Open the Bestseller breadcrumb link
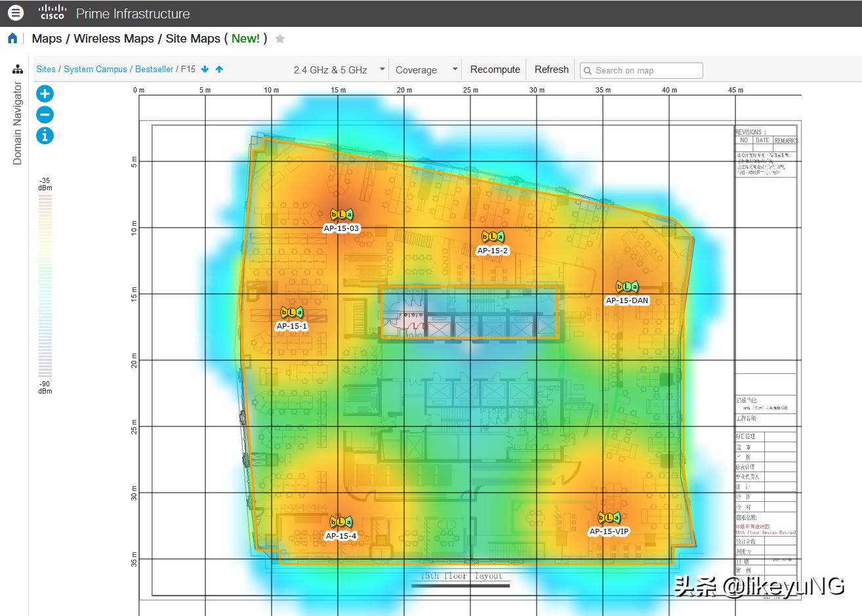This screenshot has width=862, height=616. (x=154, y=69)
